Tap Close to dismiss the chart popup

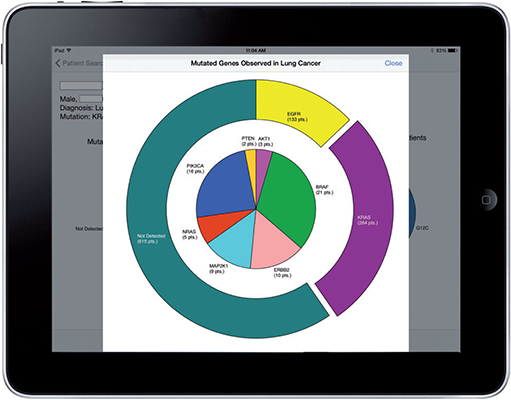pos(393,63)
